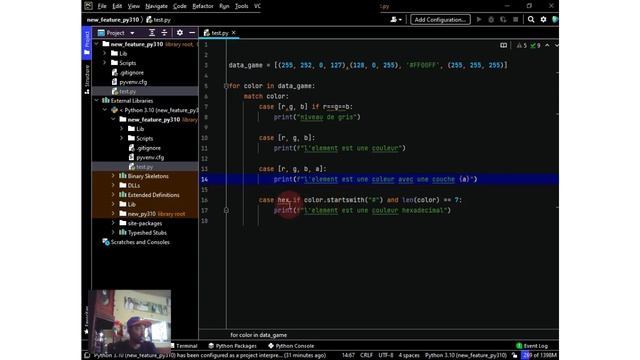Image resolution: width=640 pixels, height=360 pixels.
Task: Open Python Packages tool window
Action: pyautogui.click(x=233, y=346)
